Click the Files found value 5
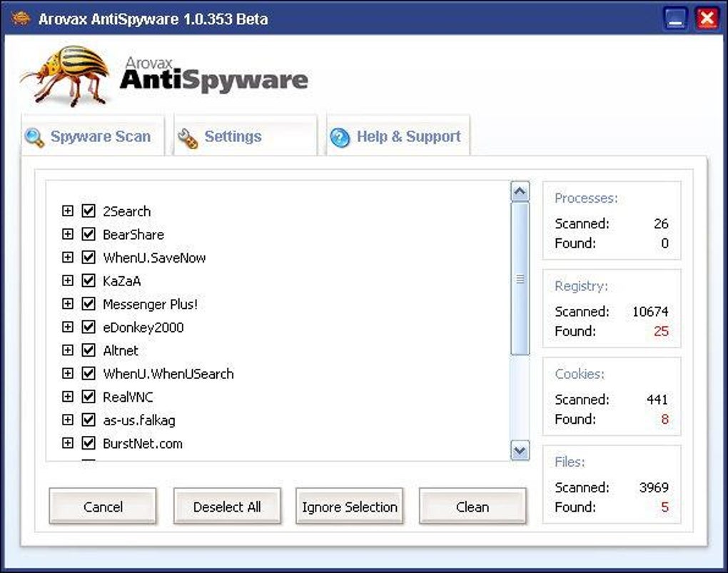 [665, 507]
